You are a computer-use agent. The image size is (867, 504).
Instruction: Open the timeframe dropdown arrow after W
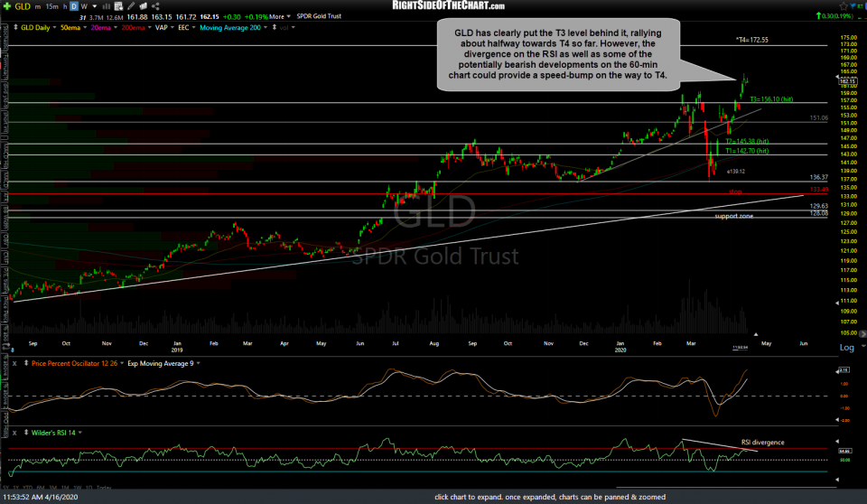coord(95,6)
